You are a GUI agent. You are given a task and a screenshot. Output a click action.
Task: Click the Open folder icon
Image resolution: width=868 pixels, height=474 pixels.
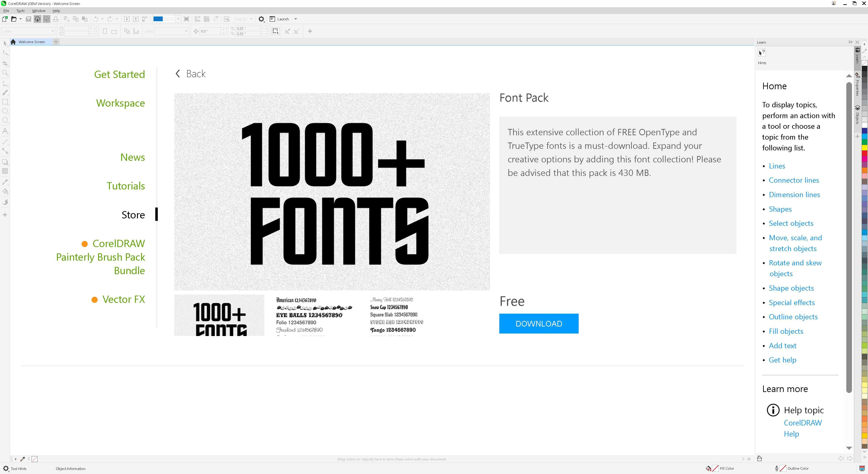pos(14,19)
